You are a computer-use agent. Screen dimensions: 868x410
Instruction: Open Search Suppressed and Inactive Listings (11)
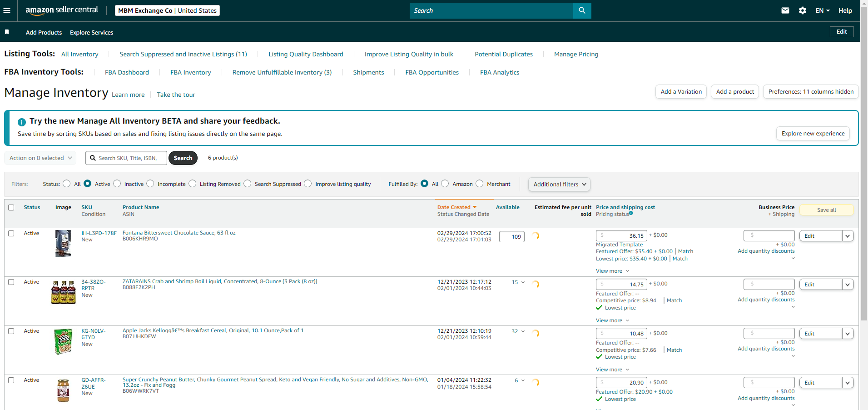click(x=183, y=54)
